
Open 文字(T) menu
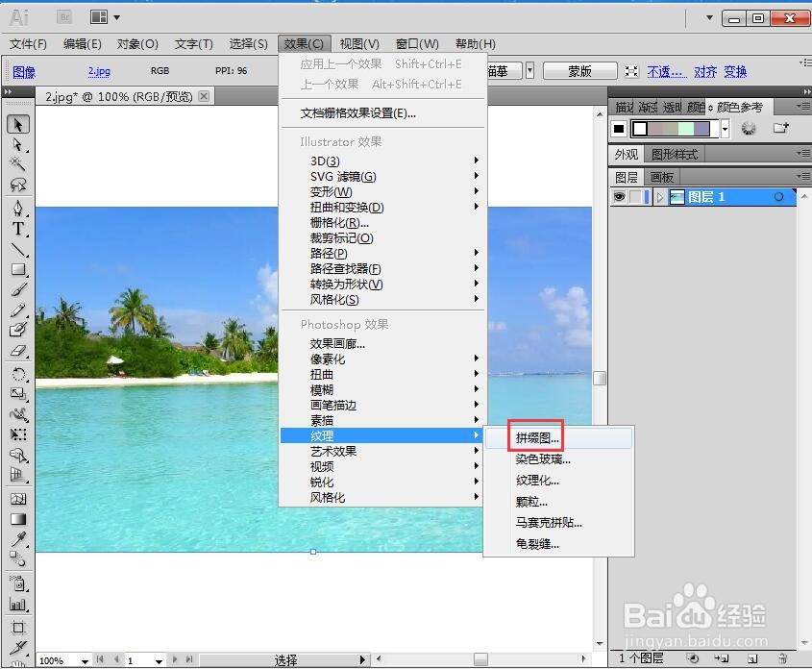pyautogui.click(x=194, y=44)
